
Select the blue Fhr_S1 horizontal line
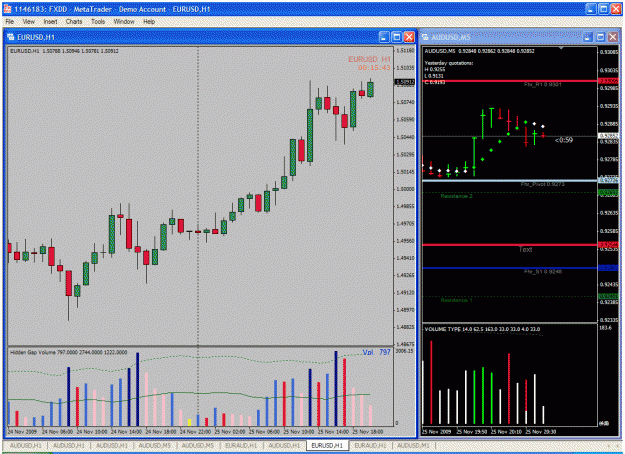(x=510, y=268)
